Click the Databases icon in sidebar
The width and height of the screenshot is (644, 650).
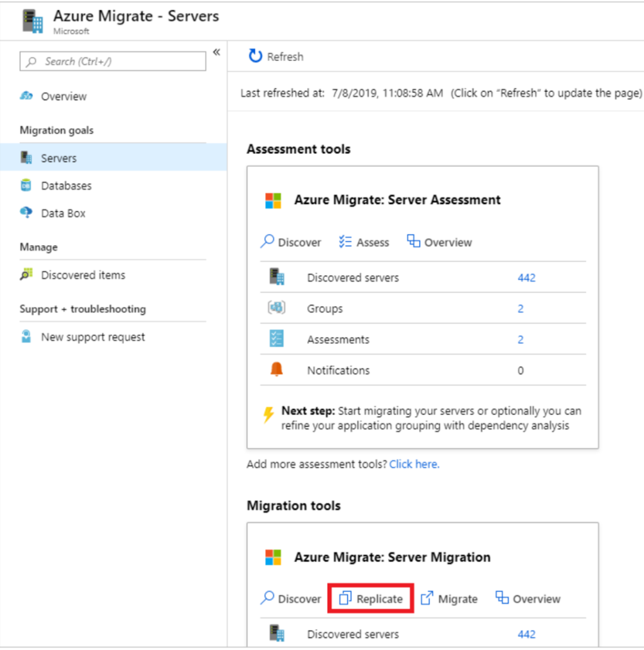pos(26,185)
